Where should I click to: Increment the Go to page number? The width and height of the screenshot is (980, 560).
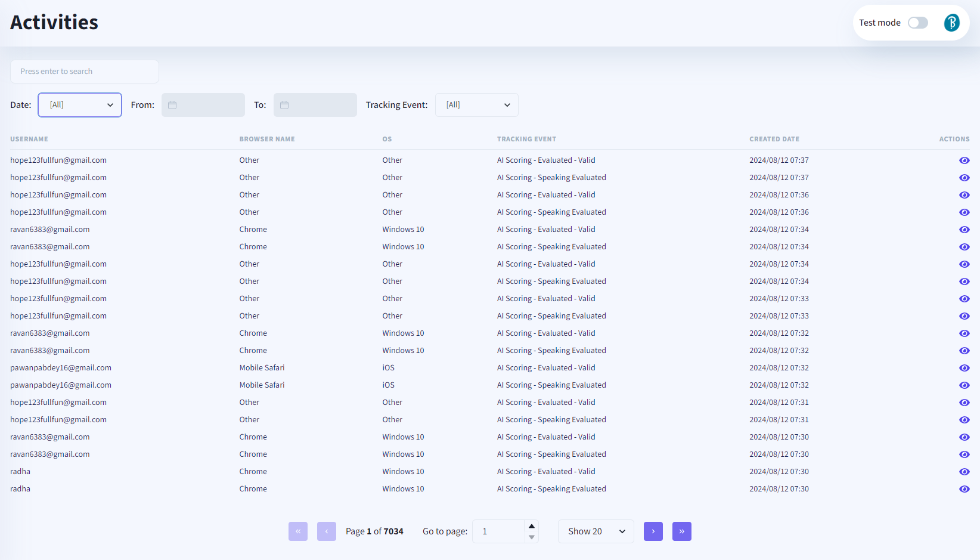531,526
